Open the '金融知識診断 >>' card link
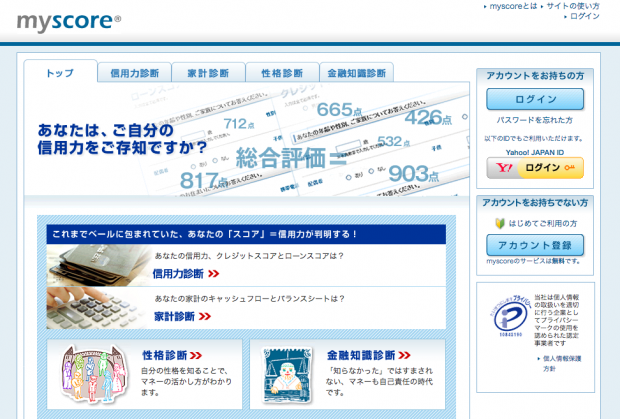 pos(369,355)
